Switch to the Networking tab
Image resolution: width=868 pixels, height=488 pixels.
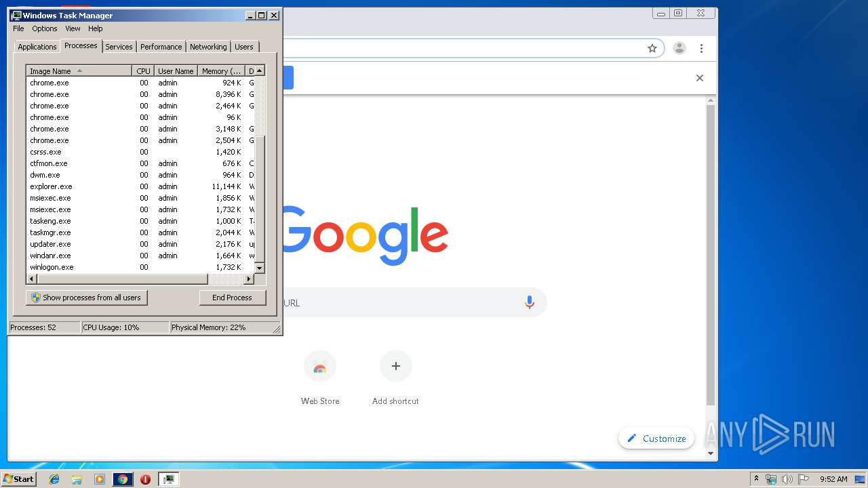[208, 47]
